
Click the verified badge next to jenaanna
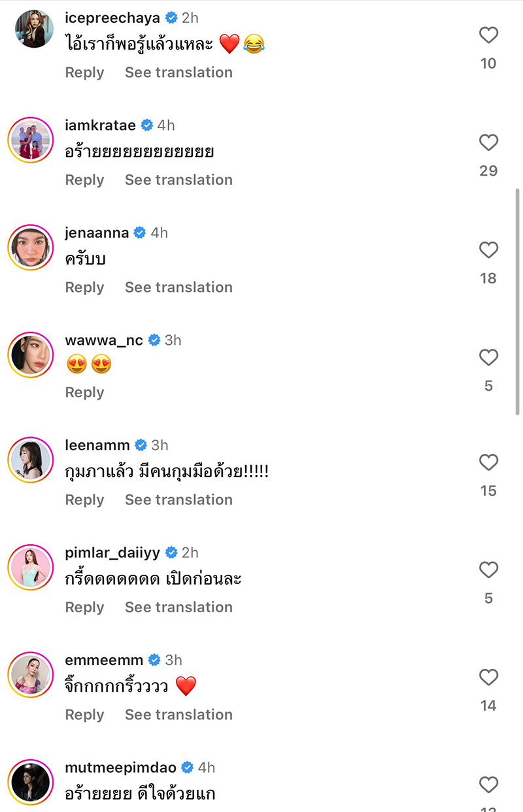point(139,232)
